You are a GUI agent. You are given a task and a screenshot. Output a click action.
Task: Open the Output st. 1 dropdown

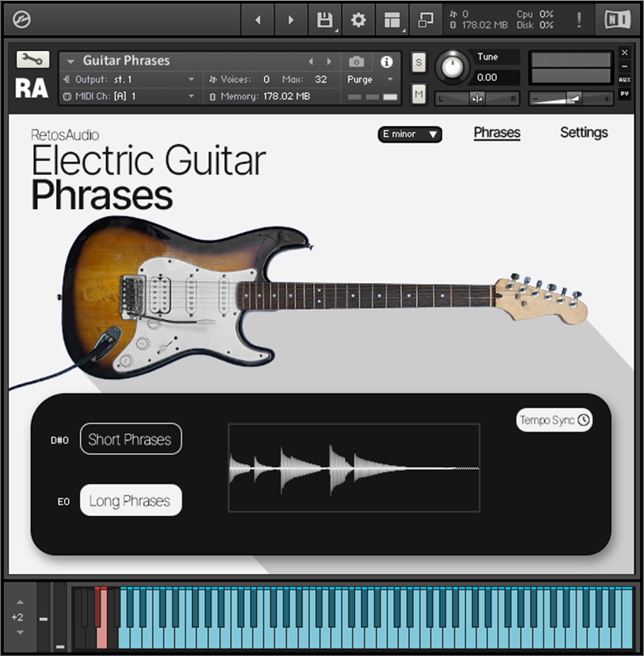(130, 79)
